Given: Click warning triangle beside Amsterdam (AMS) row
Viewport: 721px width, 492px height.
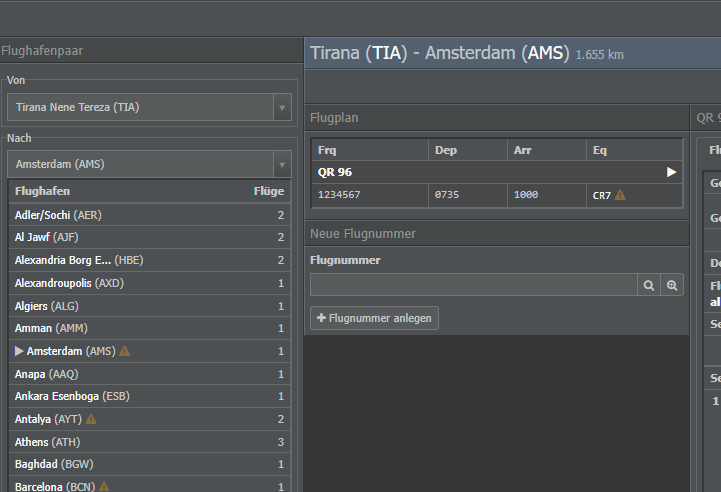Looking at the screenshot, I should click(x=125, y=351).
